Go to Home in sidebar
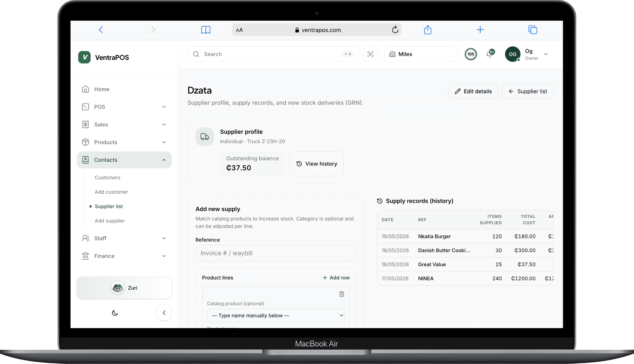This screenshot has height=364, width=634. [124, 89]
